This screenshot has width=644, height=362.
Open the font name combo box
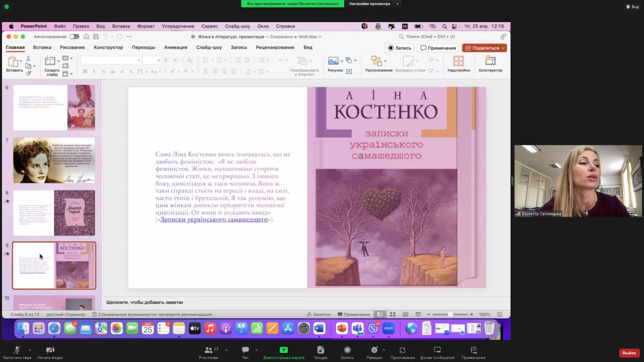tap(111, 60)
